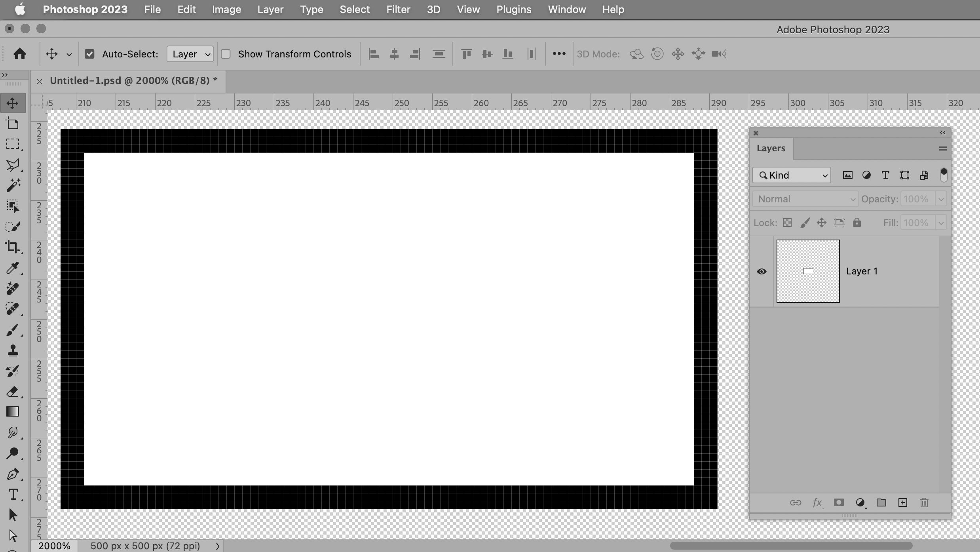Image resolution: width=980 pixels, height=552 pixels.
Task: Open the Auto-Select Layer dropdown
Action: pos(190,54)
